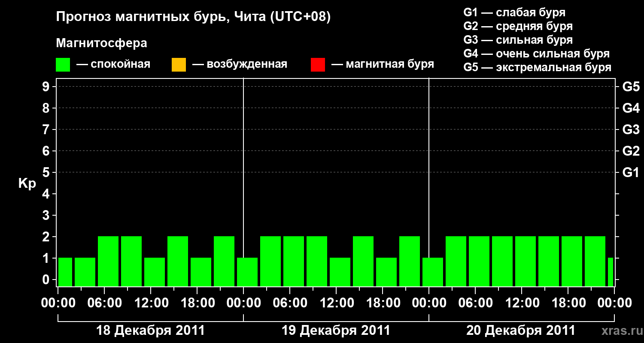Click the Kp 1 bar starting 12:00 on 19 Декабря
The width and height of the screenshot is (644, 343).
[340, 272]
